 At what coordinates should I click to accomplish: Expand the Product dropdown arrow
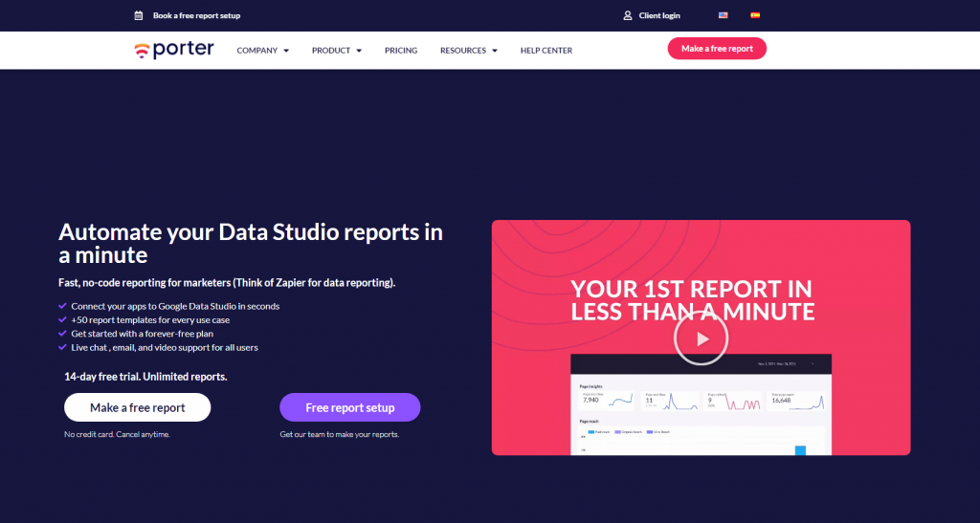point(359,51)
